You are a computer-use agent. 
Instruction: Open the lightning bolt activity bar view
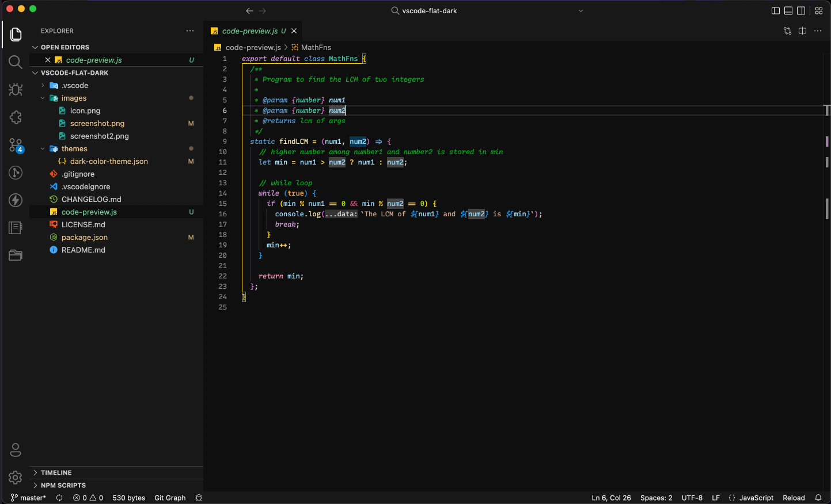point(16,200)
